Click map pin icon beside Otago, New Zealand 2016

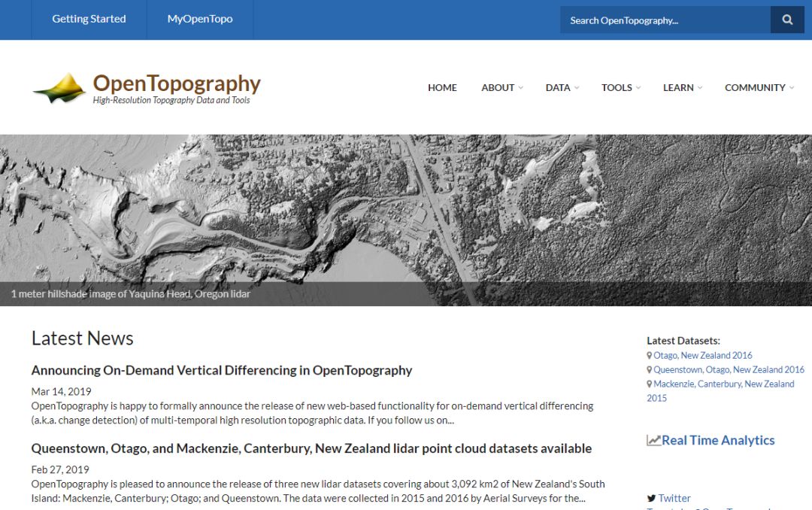650,356
